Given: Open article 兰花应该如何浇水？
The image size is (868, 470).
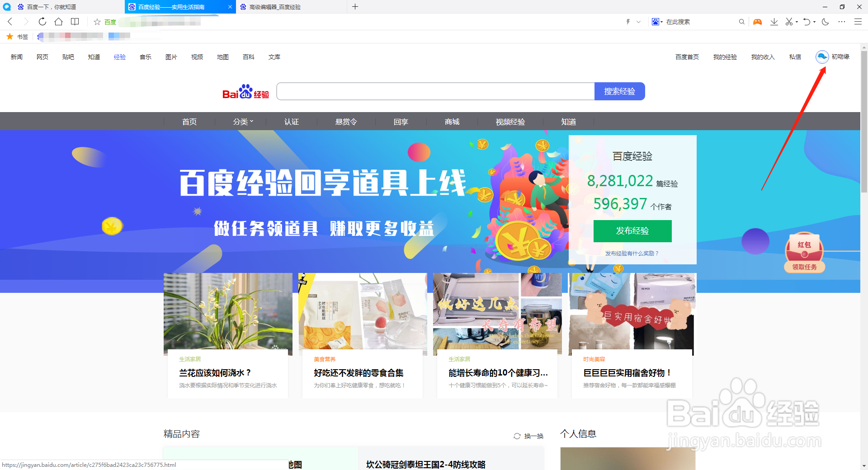Looking at the screenshot, I should coord(215,373).
